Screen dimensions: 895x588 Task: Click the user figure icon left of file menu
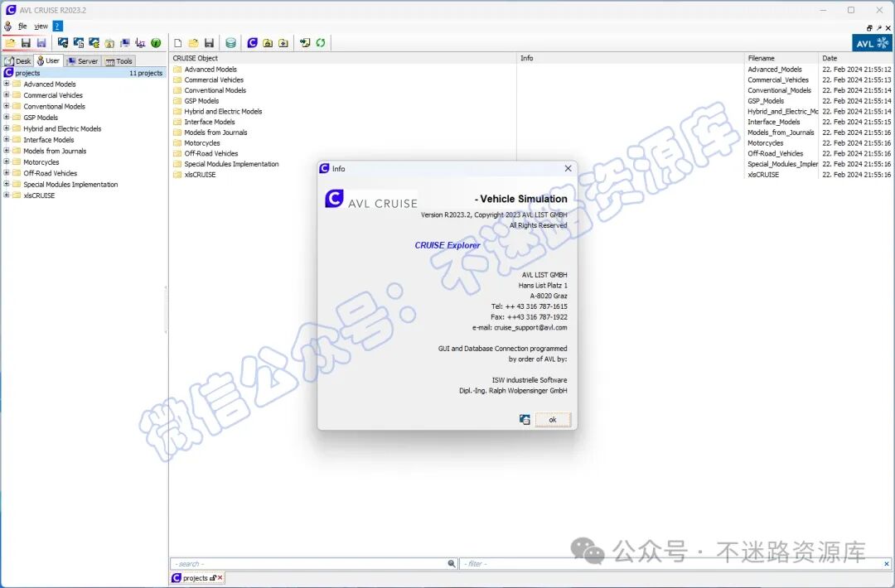[x=8, y=27]
